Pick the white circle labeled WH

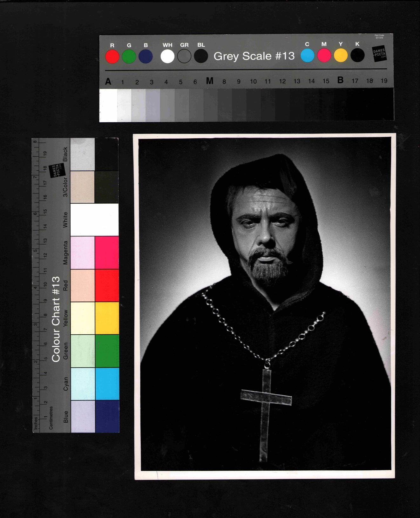(x=167, y=57)
